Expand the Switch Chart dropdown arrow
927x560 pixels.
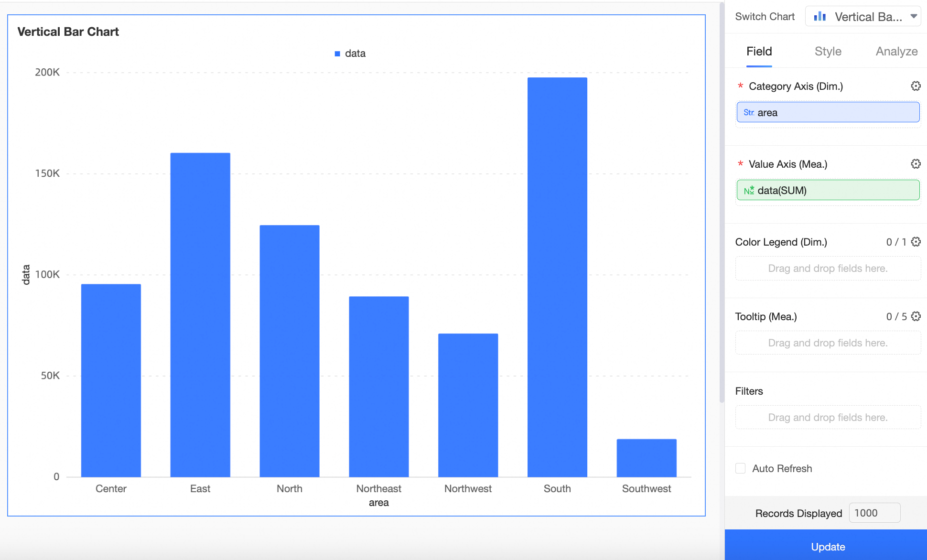(x=913, y=17)
